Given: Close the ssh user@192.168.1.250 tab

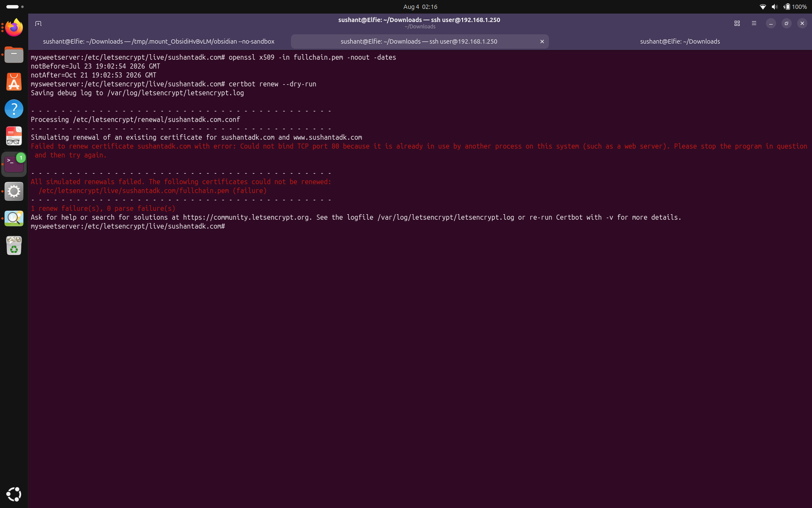Looking at the screenshot, I should 542,41.
